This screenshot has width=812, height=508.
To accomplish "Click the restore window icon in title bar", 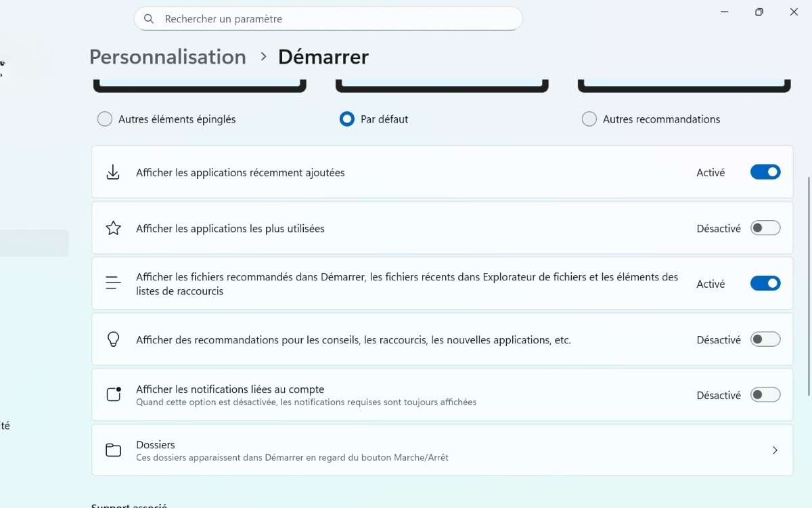I will pyautogui.click(x=759, y=12).
